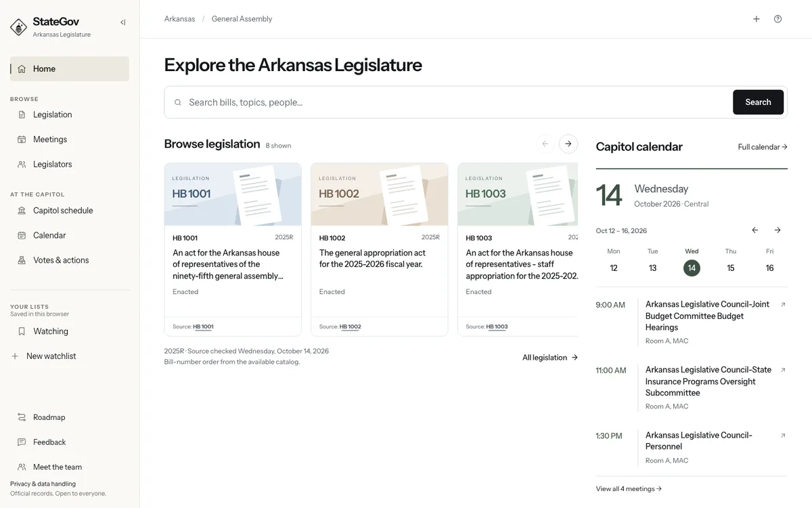Click the StateGov logo icon
The image size is (812, 508).
tap(19, 27)
